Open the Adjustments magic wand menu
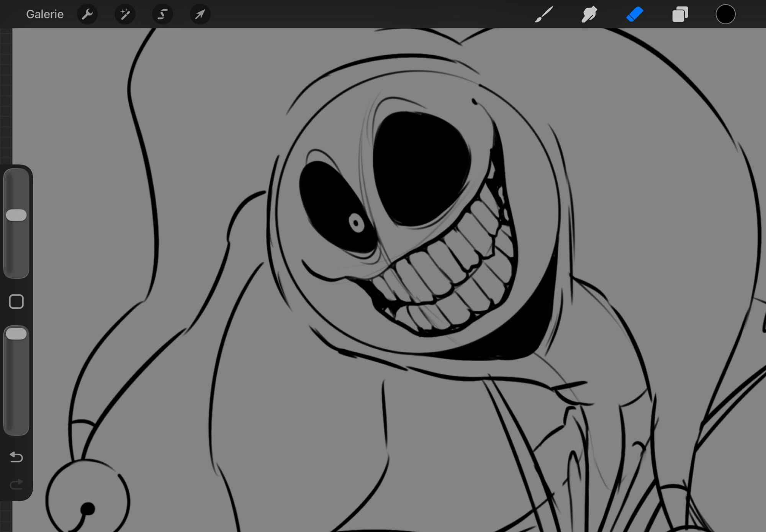The image size is (766, 532). tap(125, 15)
